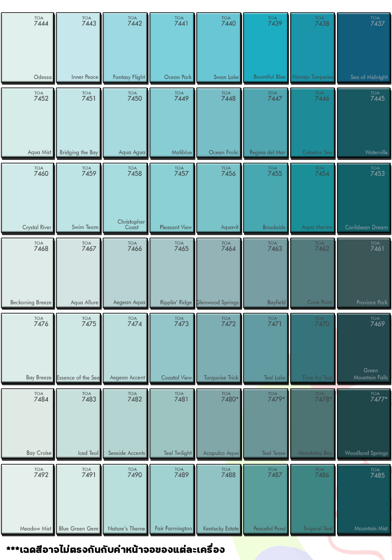This screenshot has height=560, width=392.
Task: Select the Maliblue 7449 swatch
Action: [x=172, y=123]
